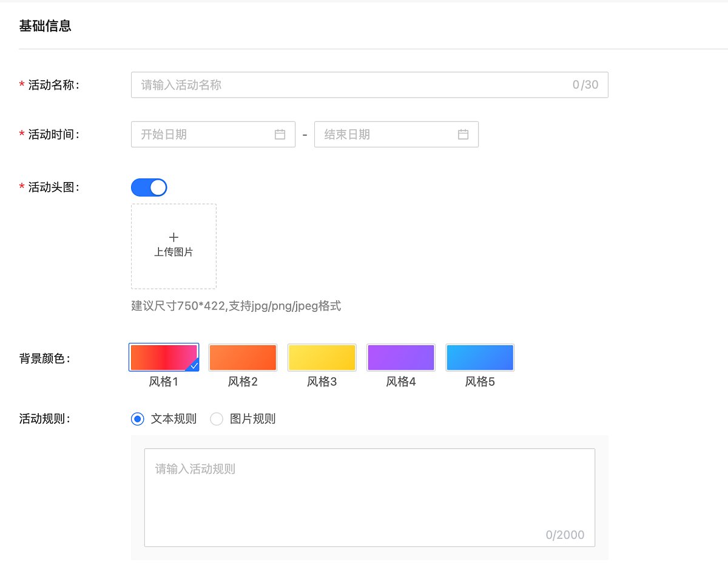Screen dimensions: 728x585
Task: Focus the 请输入活动名称 input field
Action: [369, 85]
